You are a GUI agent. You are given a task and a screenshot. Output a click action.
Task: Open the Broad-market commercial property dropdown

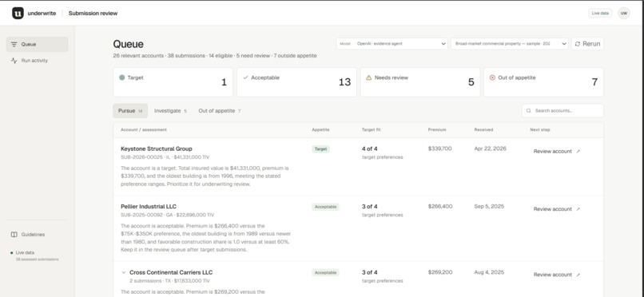509,43
